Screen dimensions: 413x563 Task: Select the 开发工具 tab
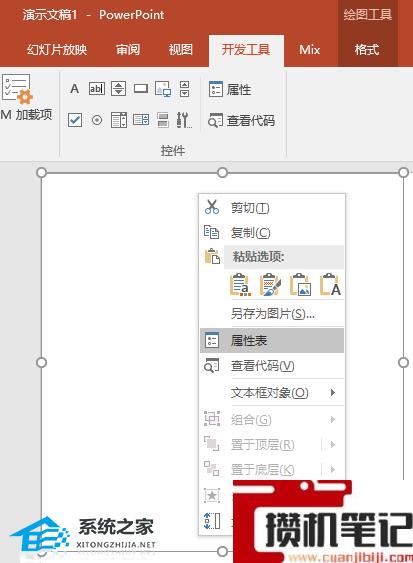click(x=246, y=50)
